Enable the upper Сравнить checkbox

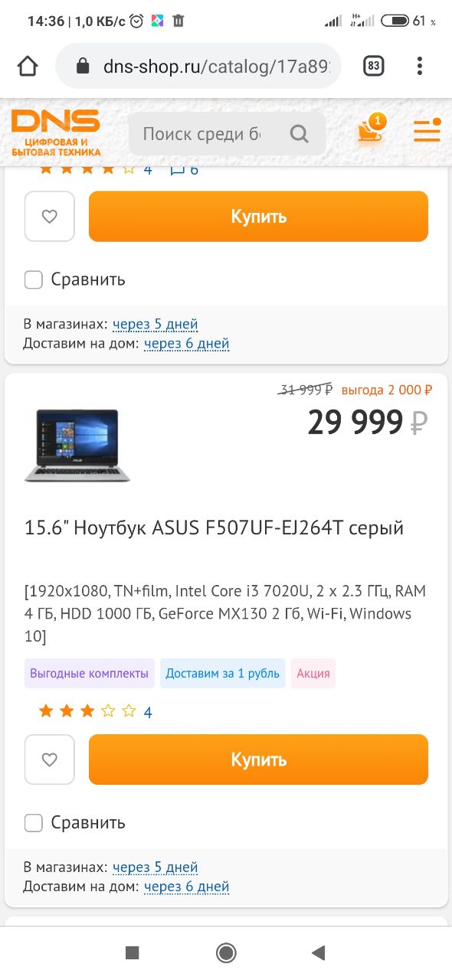(33, 279)
